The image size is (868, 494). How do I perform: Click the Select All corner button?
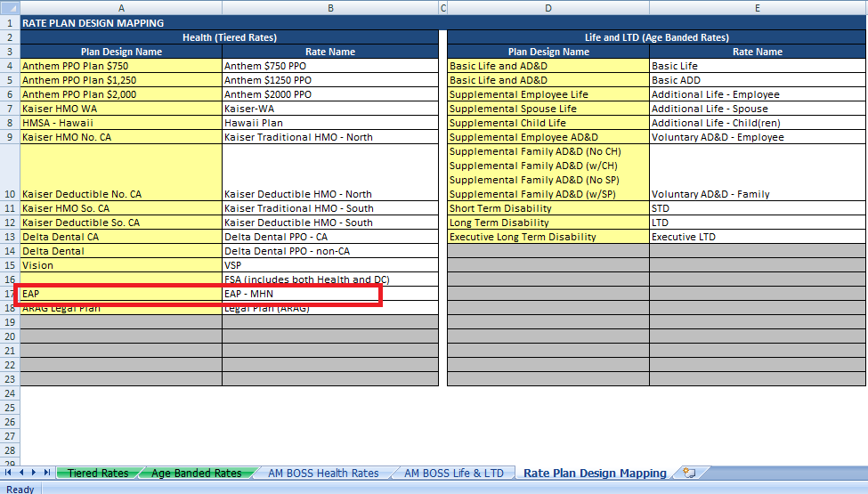[x=9, y=8]
